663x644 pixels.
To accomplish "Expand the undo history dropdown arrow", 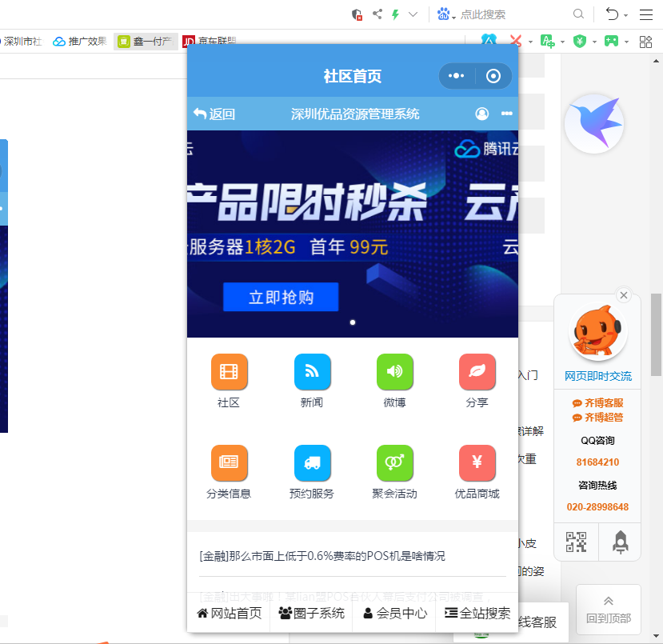I will 625,15.
